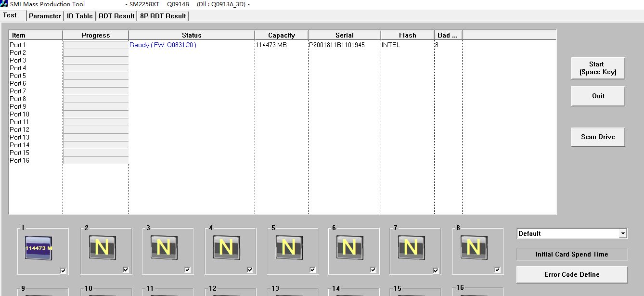Click the port 2 N drive icon
Image resolution: width=644 pixels, height=296 pixels.
[102, 248]
